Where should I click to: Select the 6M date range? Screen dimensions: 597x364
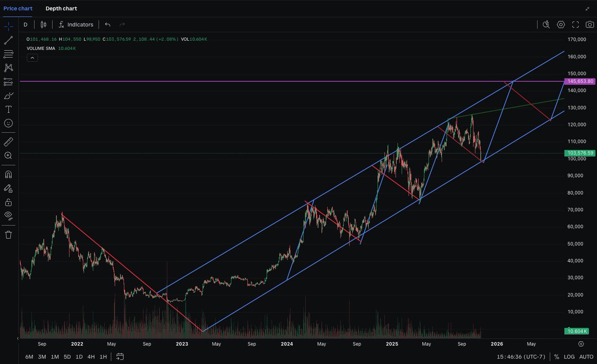(x=29, y=357)
